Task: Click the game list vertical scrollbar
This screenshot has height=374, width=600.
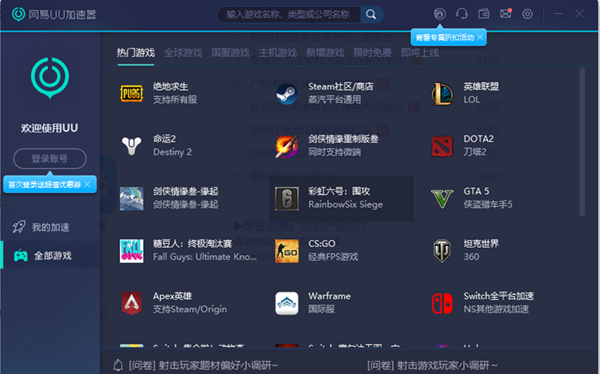Action: click(x=582, y=142)
